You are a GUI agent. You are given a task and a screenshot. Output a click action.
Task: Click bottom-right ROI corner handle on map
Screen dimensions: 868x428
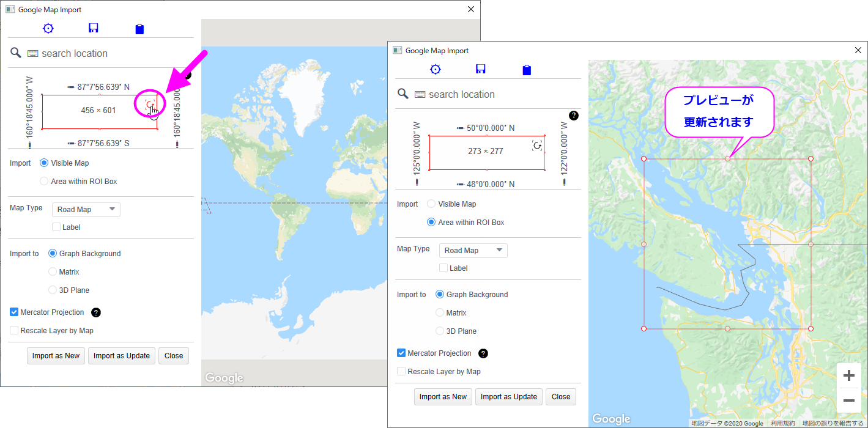click(x=811, y=329)
